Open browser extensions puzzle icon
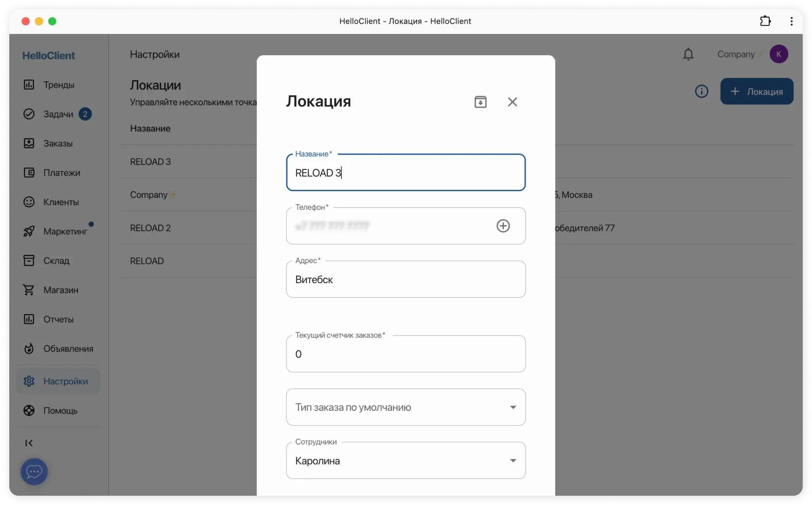Image resolution: width=812 pixels, height=505 pixels. tap(765, 21)
